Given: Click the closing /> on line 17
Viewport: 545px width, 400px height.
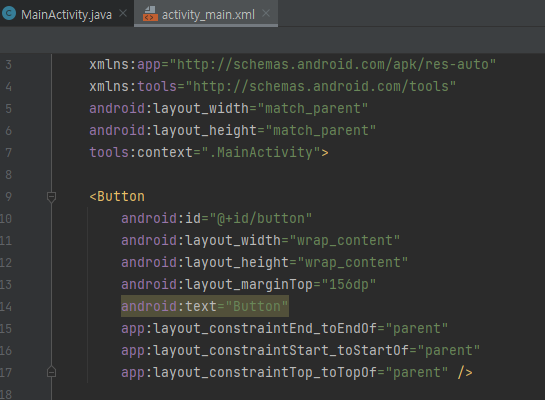Looking at the screenshot, I should pyautogui.click(x=465, y=373).
